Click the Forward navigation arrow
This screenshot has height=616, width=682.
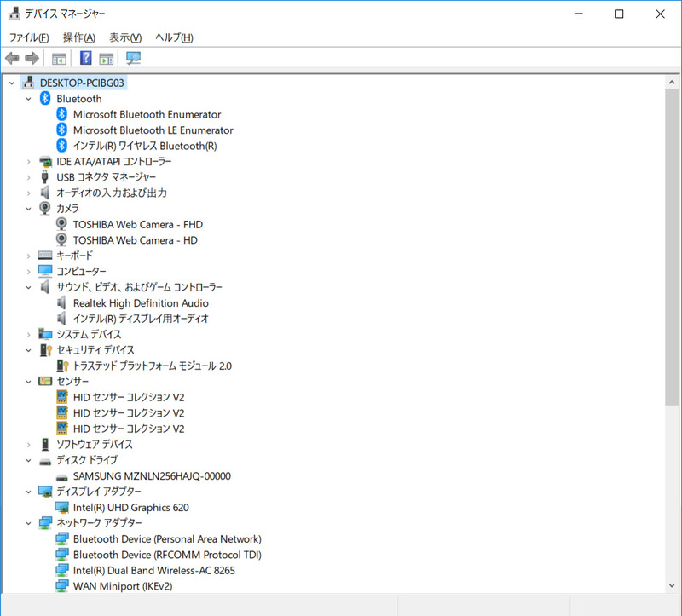tap(32, 58)
